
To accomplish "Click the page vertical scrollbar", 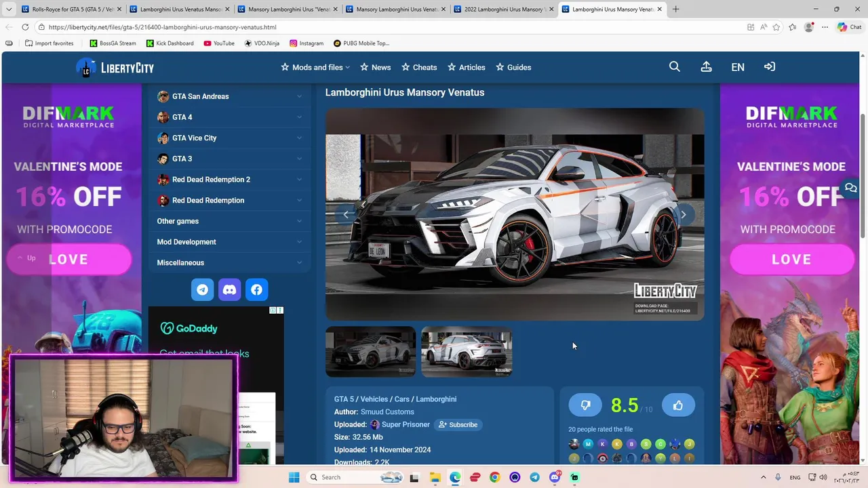I will [x=863, y=176].
